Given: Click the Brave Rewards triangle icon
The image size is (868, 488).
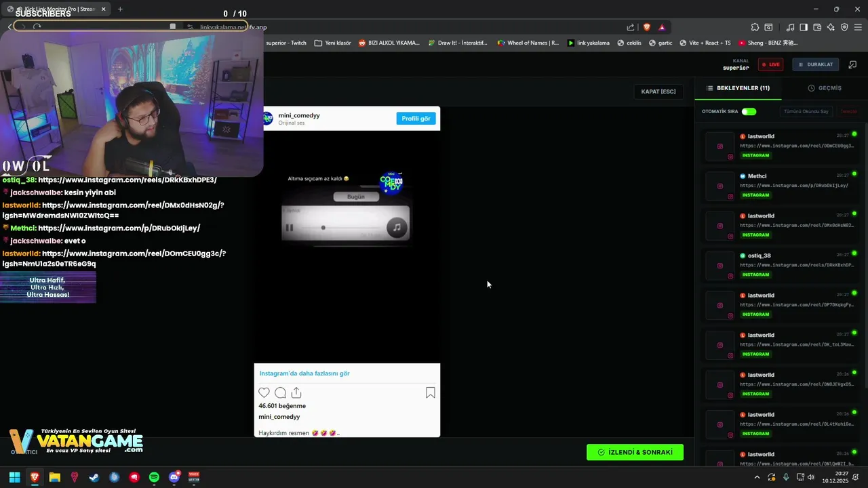Looking at the screenshot, I should point(662,27).
